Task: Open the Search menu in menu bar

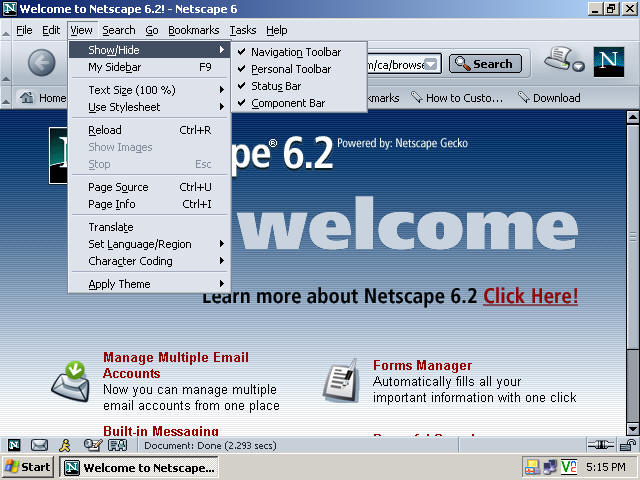Action: tap(119, 30)
